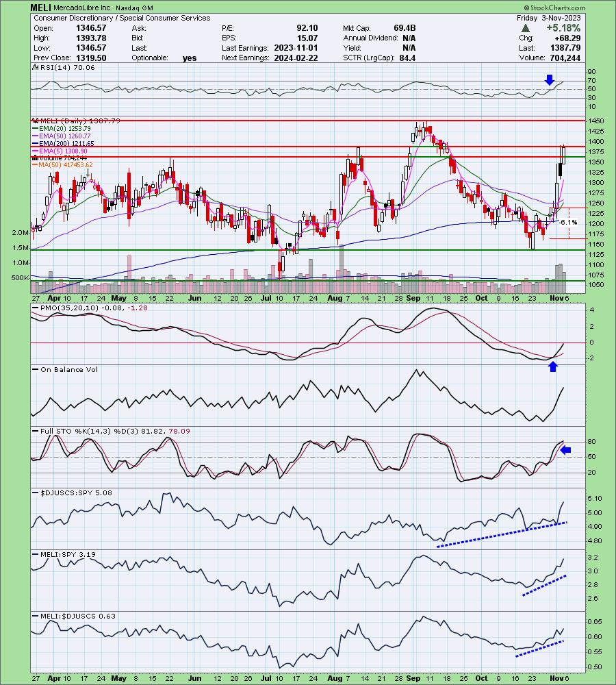
Task: Select the Volume value 704,244 in header
Action: coord(564,58)
